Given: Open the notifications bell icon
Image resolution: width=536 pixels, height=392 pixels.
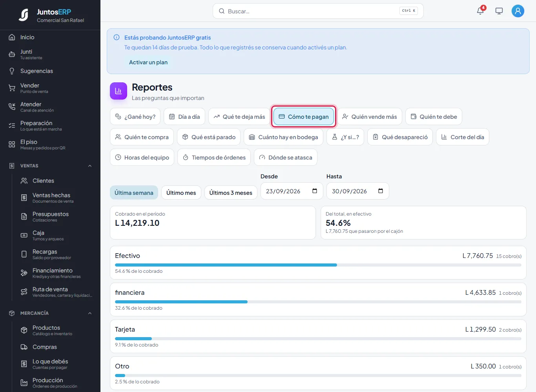Looking at the screenshot, I should point(480,11).
